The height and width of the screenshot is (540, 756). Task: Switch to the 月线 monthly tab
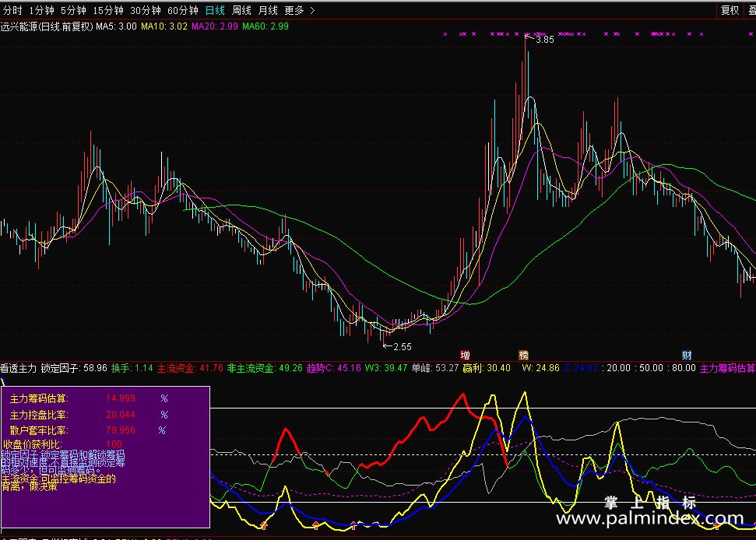click(268, 10)
